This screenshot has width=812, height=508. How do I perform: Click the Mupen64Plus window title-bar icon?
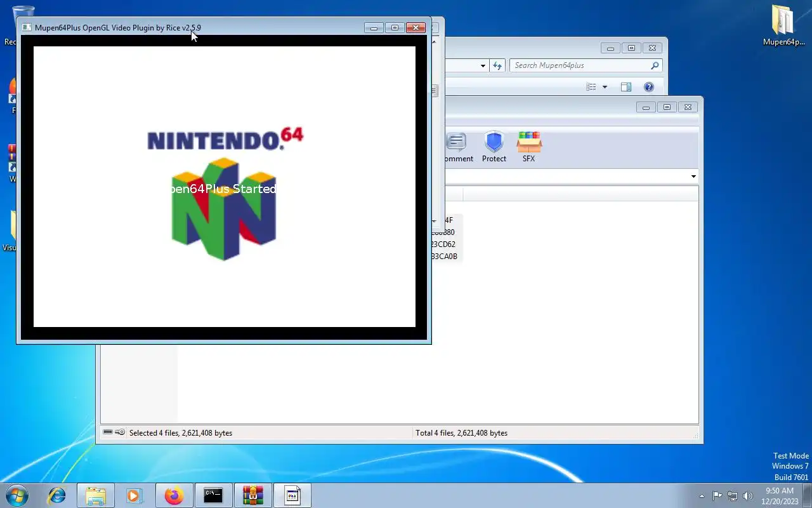pyautogui.click(x=27, y=28)
